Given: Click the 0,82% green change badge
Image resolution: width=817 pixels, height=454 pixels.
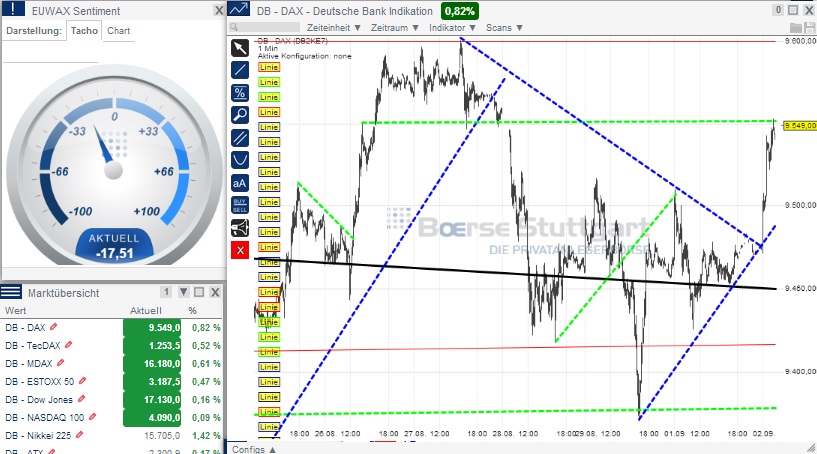Looking at the screenshot, I should [460, 11].
